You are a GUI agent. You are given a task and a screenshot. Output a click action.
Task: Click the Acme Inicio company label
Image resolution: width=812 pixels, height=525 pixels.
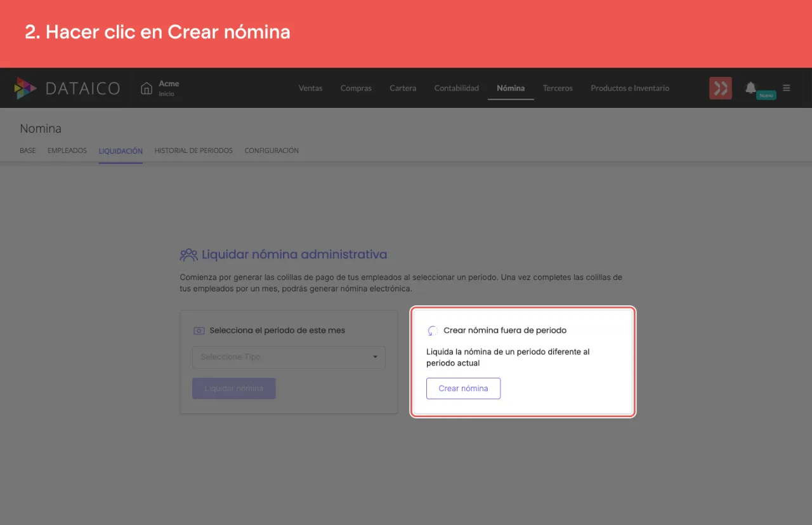169,88
